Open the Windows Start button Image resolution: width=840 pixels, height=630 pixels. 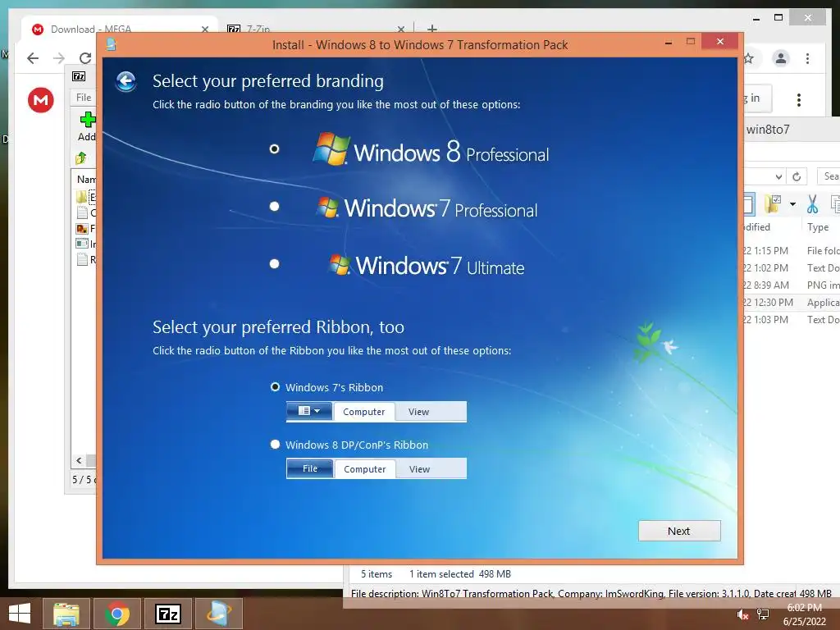tap(20, 614)
